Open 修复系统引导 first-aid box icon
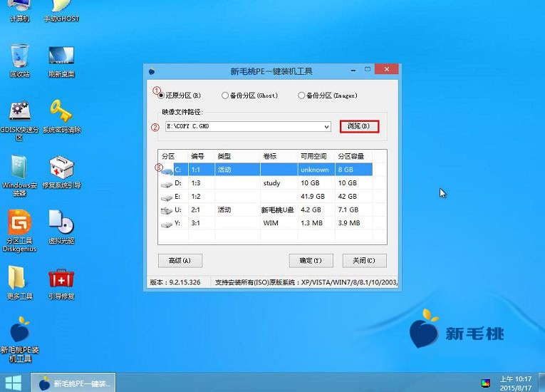The width and height of the screenshot is (545, 392). tap(61, 172)
